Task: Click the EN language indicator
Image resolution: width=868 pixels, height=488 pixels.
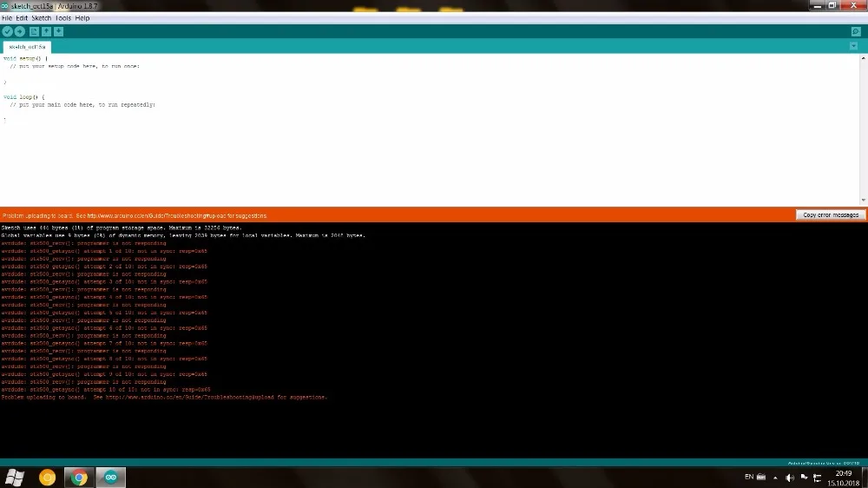Action: [749, 477]
